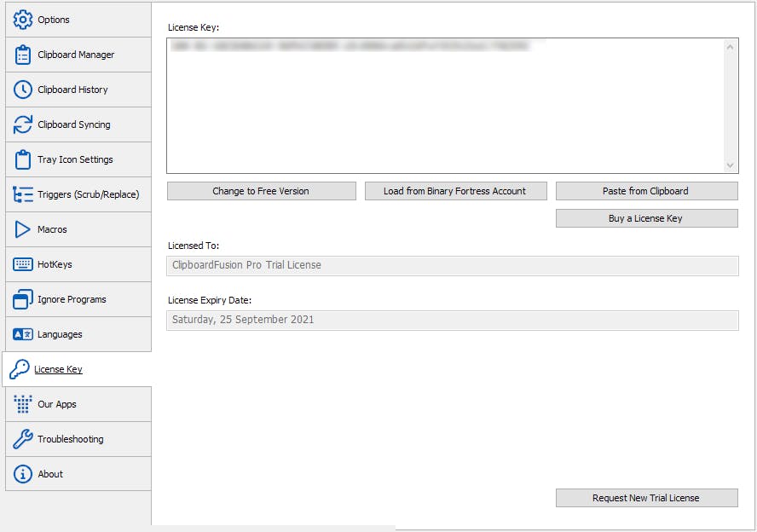The image size is (757, 532).
Task: Click Paste from Clipboard button
Action: tap(646, 191)
